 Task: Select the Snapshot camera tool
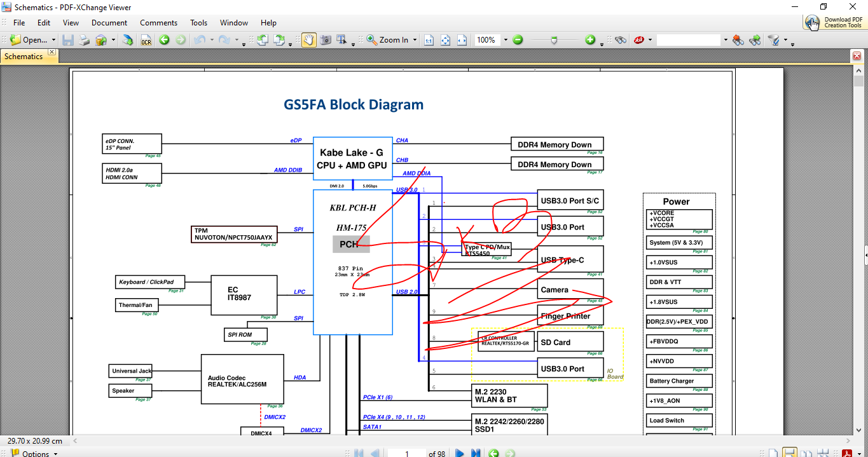326,39
